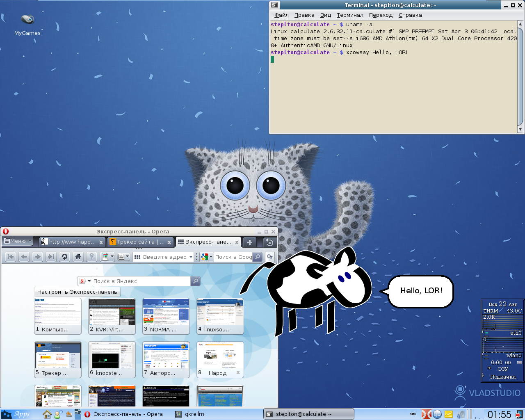Open the home folder launcher in panel

tap(47, 414)
